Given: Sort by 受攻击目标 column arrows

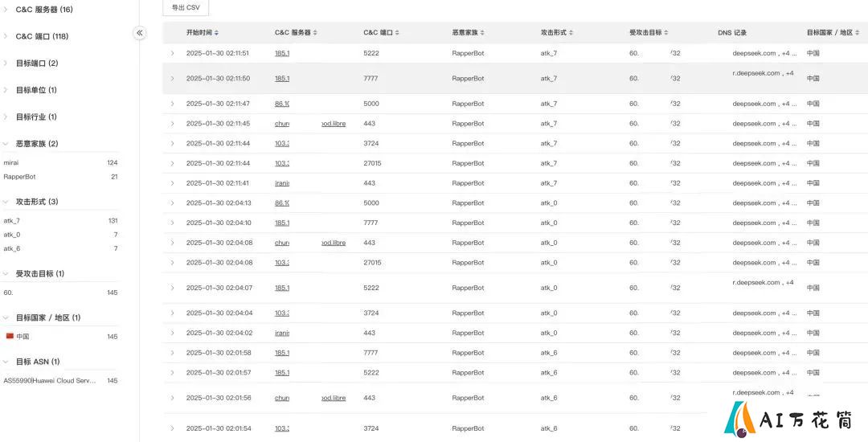Looking at the screenshot, I should 666,33.
